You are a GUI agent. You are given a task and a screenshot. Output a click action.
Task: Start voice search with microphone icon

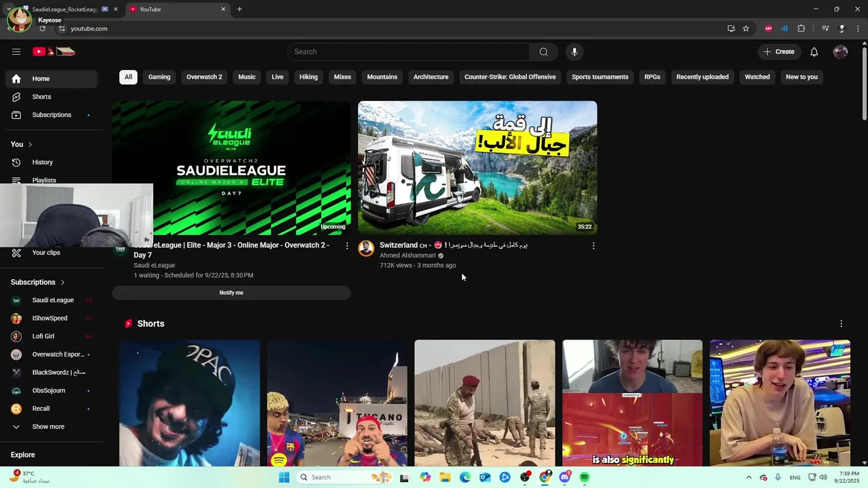574,52
